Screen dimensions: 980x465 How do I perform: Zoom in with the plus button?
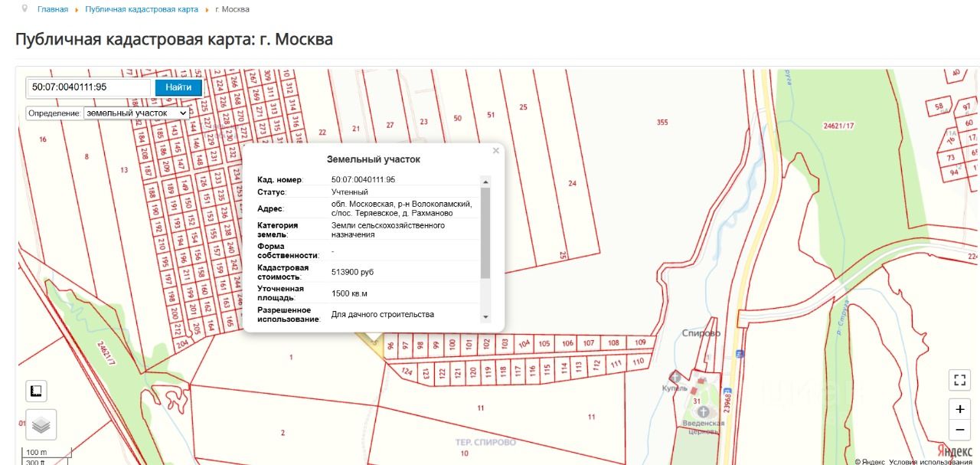[959, 409]
